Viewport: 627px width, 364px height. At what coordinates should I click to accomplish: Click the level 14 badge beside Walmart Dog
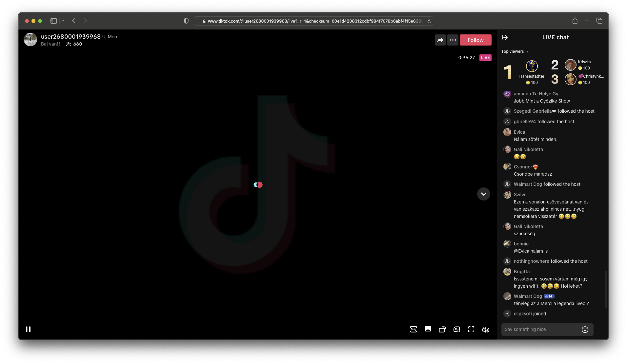[x=549, y=296]
